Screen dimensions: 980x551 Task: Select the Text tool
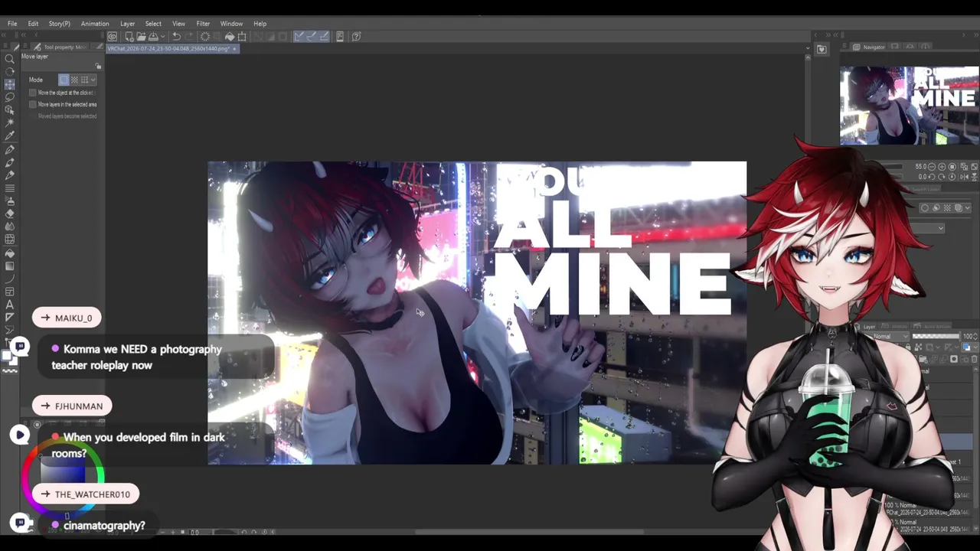[10, 305]
